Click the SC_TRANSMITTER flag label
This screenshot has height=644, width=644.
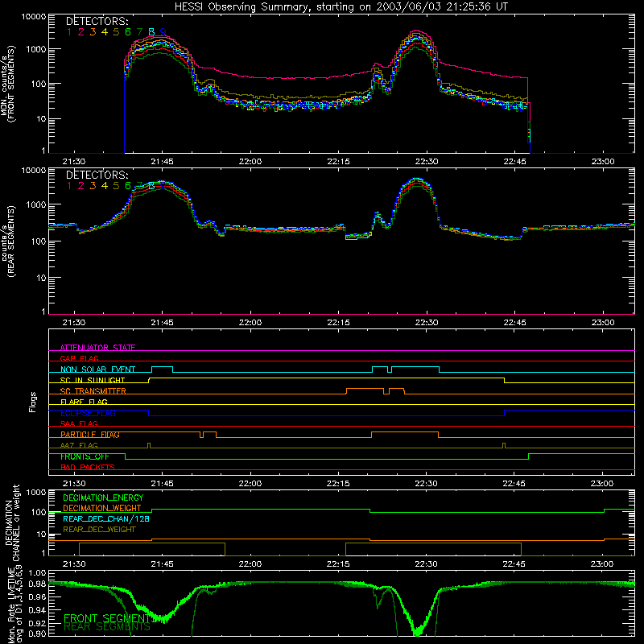(x=93, y=391)
